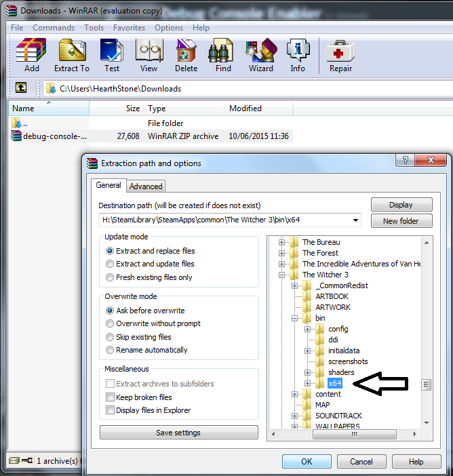Select the ARTBOOK folder in tree

pyautogui.click(x=332, y=296)
